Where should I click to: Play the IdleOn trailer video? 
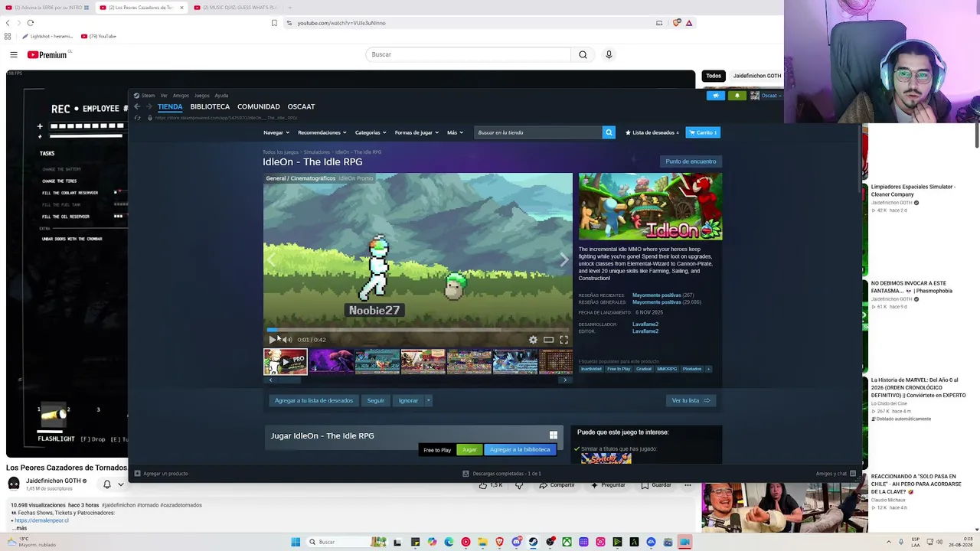[272, 340]
